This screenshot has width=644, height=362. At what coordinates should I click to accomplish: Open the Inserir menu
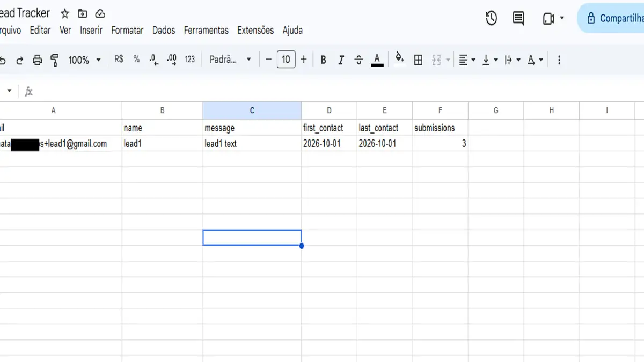click(91, 31)
